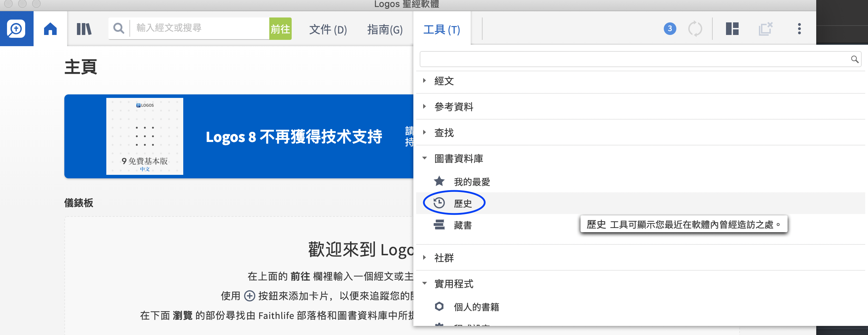
Task: Open the three-dot more menu
Action: (x=799, y=29)
